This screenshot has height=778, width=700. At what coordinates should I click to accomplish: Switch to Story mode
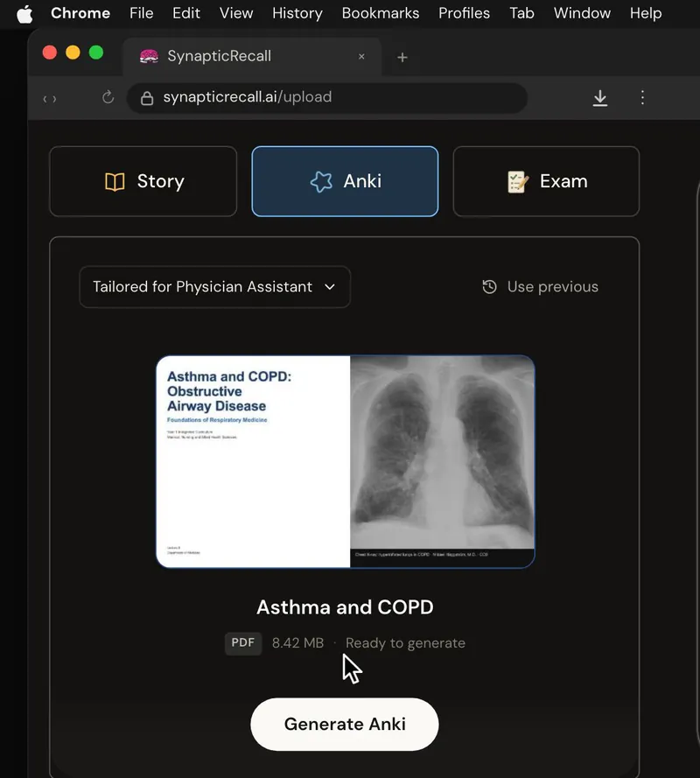[x=143, y=182]
